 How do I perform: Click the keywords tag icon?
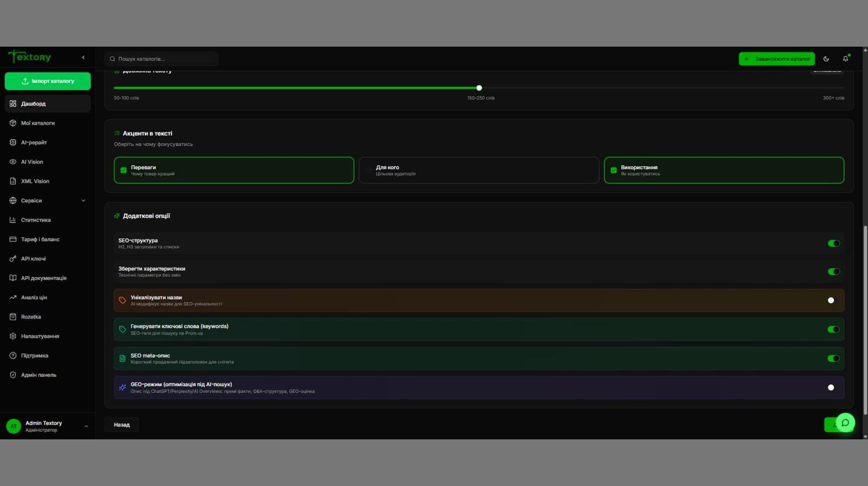(123, 329)
